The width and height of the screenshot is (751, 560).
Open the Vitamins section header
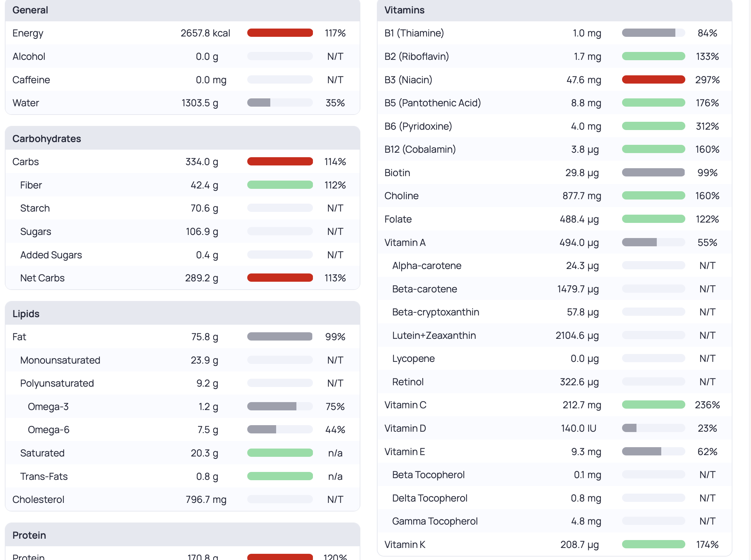[554, 10]
